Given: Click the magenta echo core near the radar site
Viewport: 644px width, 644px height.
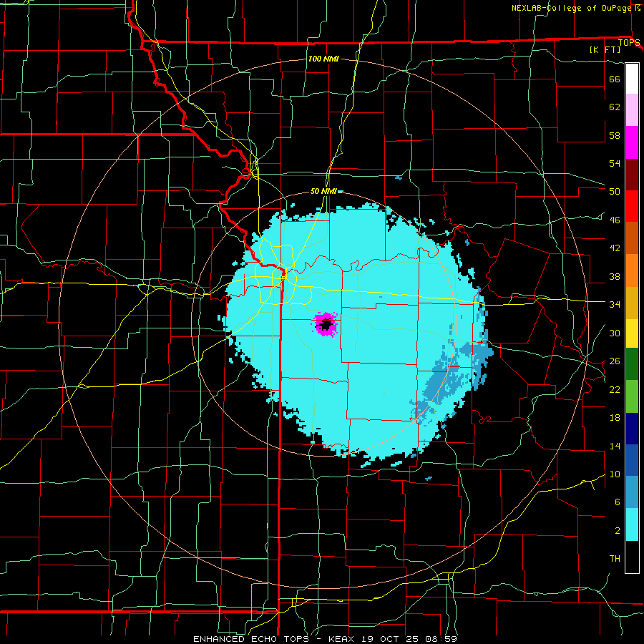Looking at the screenshot, I should point(326,324).
